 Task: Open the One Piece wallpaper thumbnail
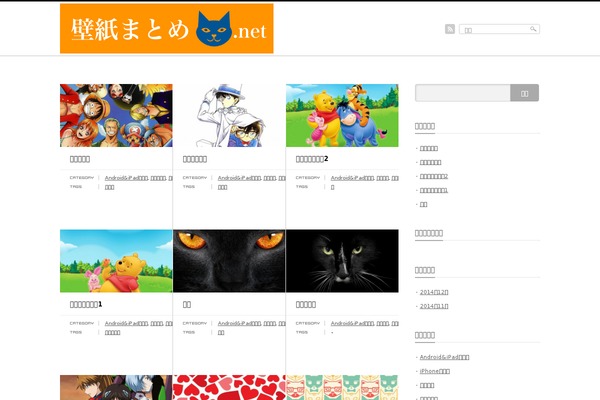coord(116,115)
